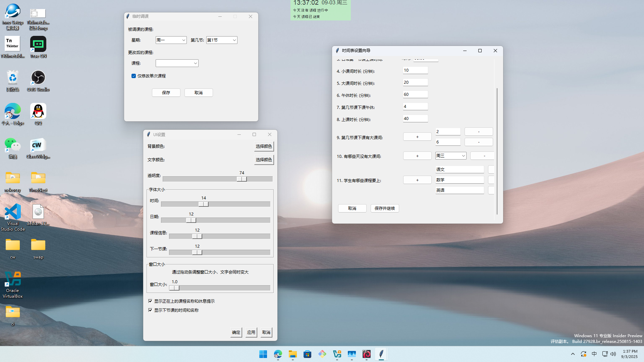
Task: Switch to the feather Tk app in taskbar
Action: [381, 354]
